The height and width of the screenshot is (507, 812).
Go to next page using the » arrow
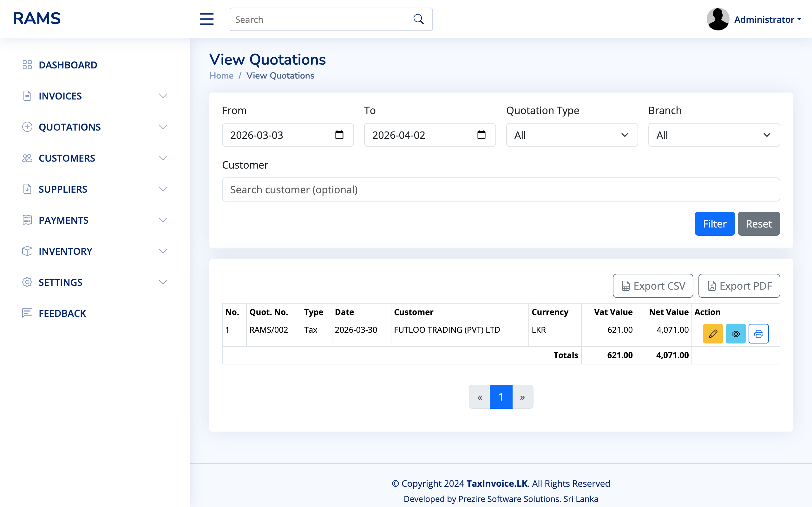522,397
